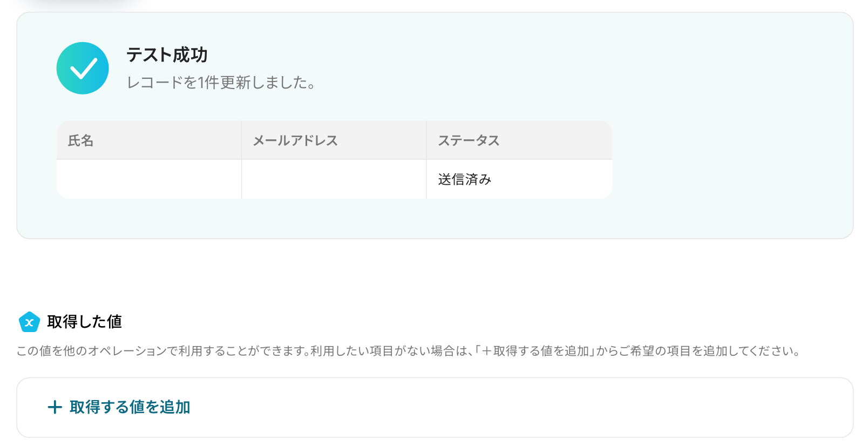Click the empty メールアドレス cell in the row
Viewport: 868px width, 446px height.
pyautogui.click(x=334, y=179)
